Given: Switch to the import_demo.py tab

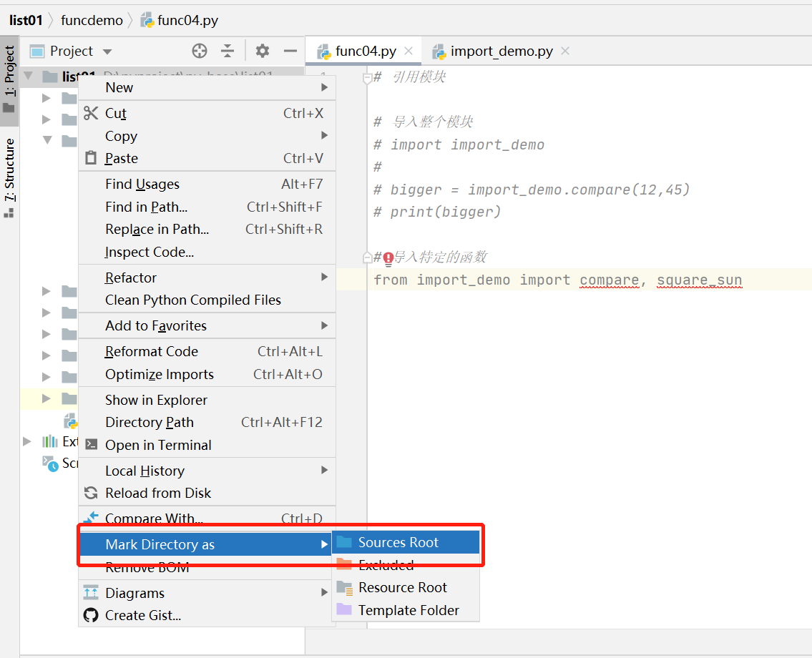Looking at the screenshot, I should 502,51.
